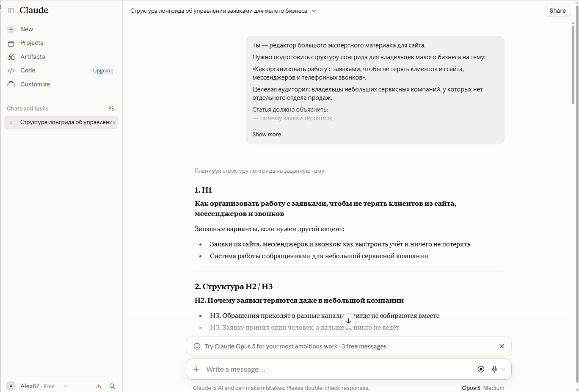Click the Medium effort label
Viewport: 579px width, 392px height.
494,388
